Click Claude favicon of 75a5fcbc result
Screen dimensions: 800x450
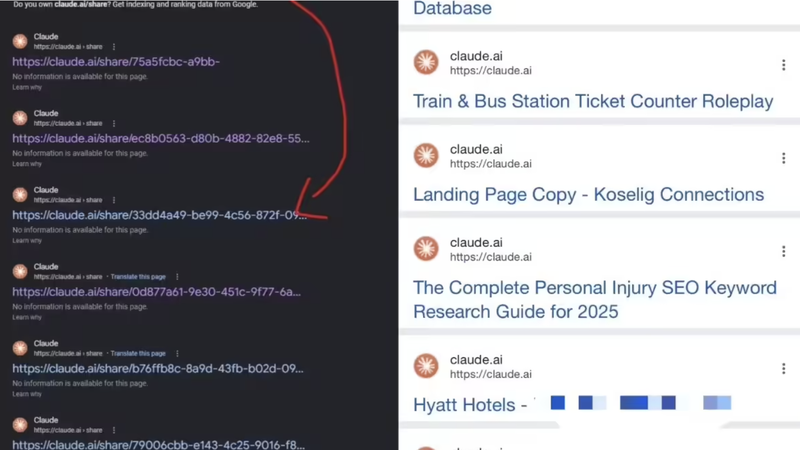tap(20, 41)
